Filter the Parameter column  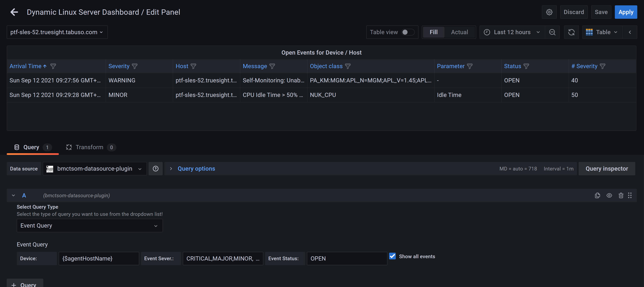pyautogui.click(x=470, y=66)
